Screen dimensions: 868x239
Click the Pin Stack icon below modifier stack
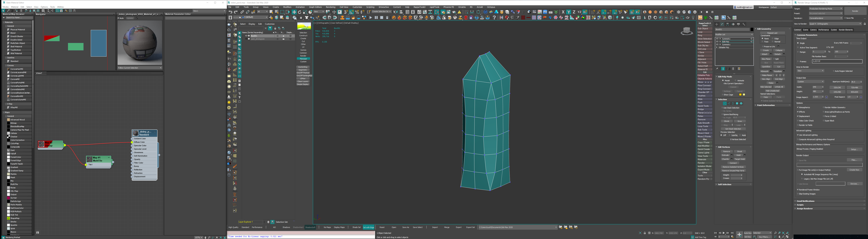tap(717, 69)
